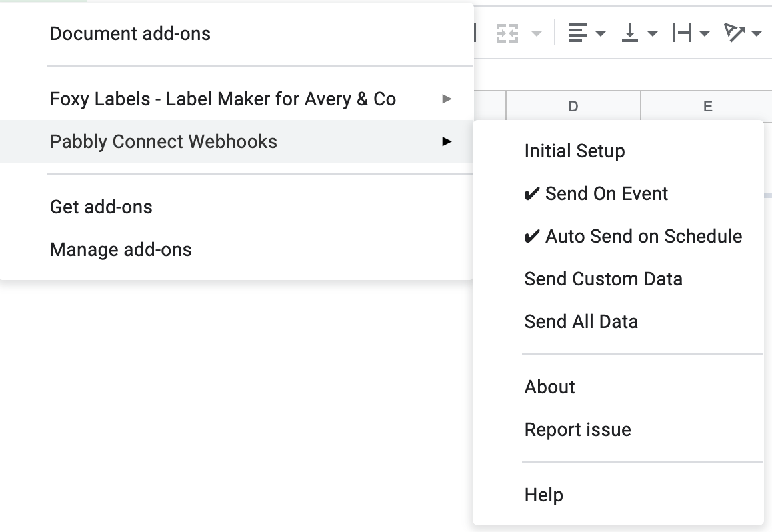The image size is (772, 532).
Task: Click the text rotation icon
Action: pyautogui.click(x=734, y=33)
